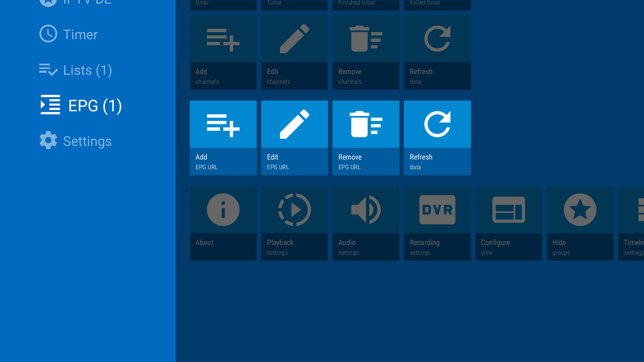
Task: Open Settings from sidebar
Action: pos(87,140)
